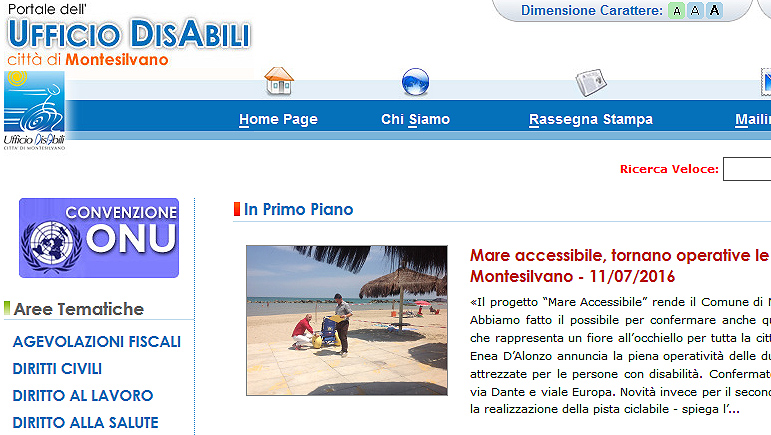Select the medium font size A button

pyautogui.click(x=695, y=11)
